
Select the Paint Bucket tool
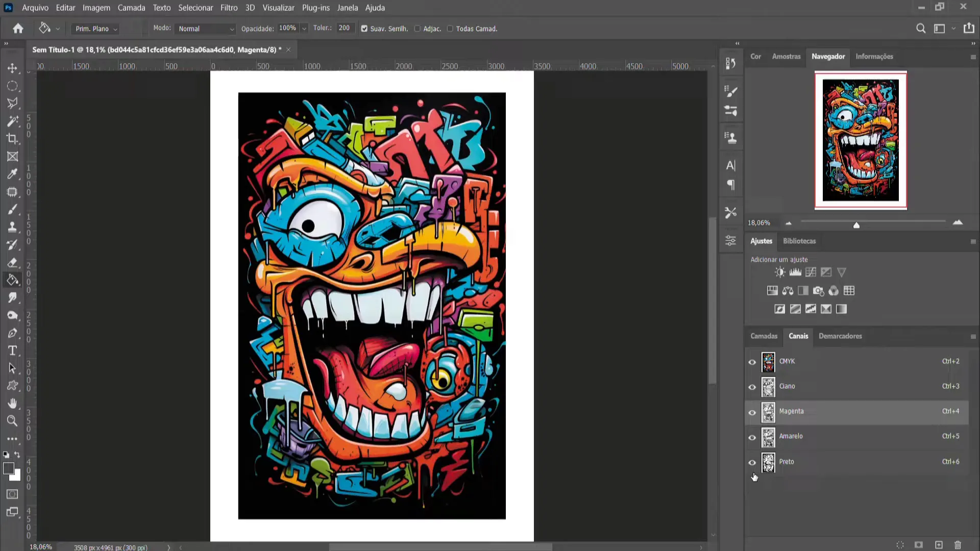click(x=12, y=280)
